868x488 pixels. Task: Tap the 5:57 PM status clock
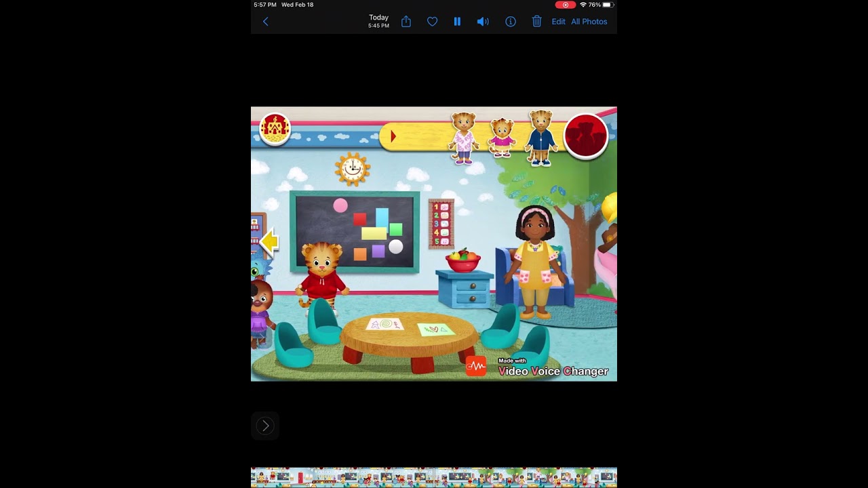pyautogui.click(x=264, y=5)
